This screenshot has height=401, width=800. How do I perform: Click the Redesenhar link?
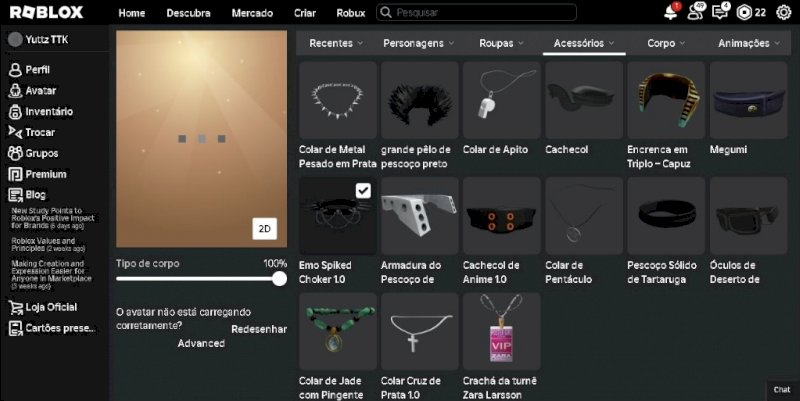click(259, 330)
